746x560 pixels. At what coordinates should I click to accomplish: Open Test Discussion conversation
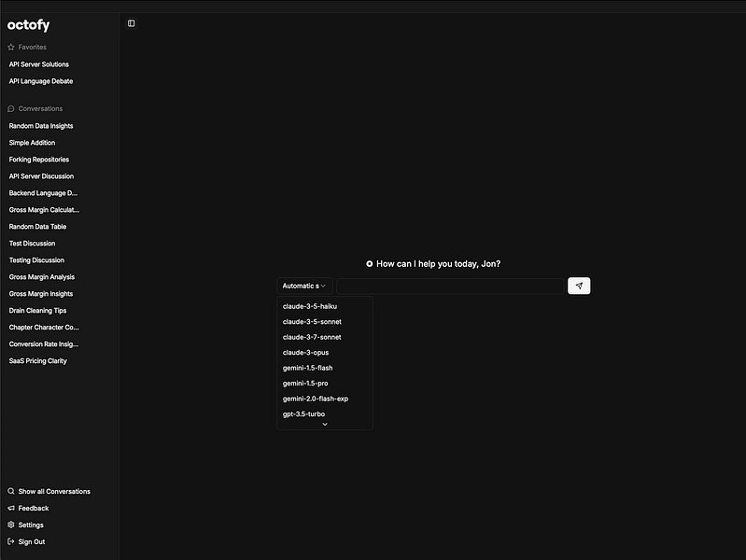tap(32, 243)
